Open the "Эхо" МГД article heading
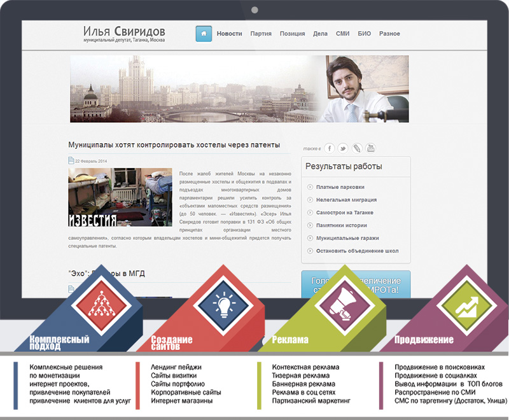This screenshot has height=420, width=509. pyautogui.click(x=106, y=273)
